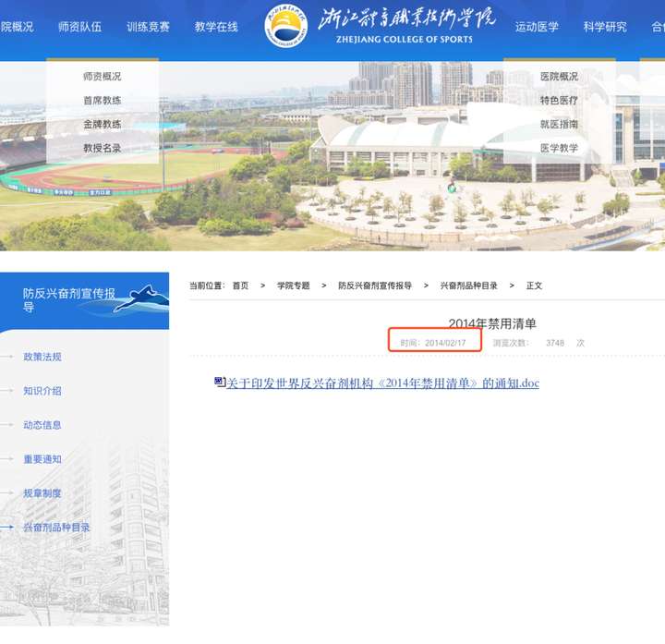This screenshot has width=665, height=644.
Task: Click the 2014年禁用清单 article title
Action: tap(492, 323)
